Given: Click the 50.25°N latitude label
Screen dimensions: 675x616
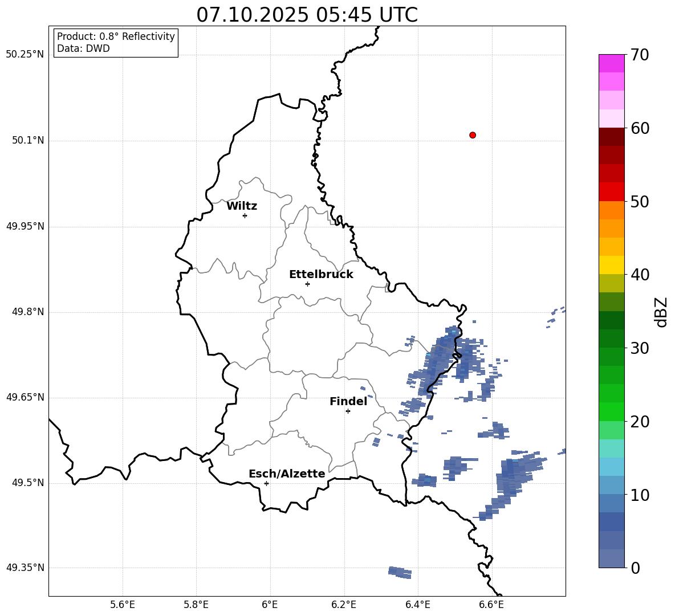Looking at the screenshot, I should (x=25, y=55).
